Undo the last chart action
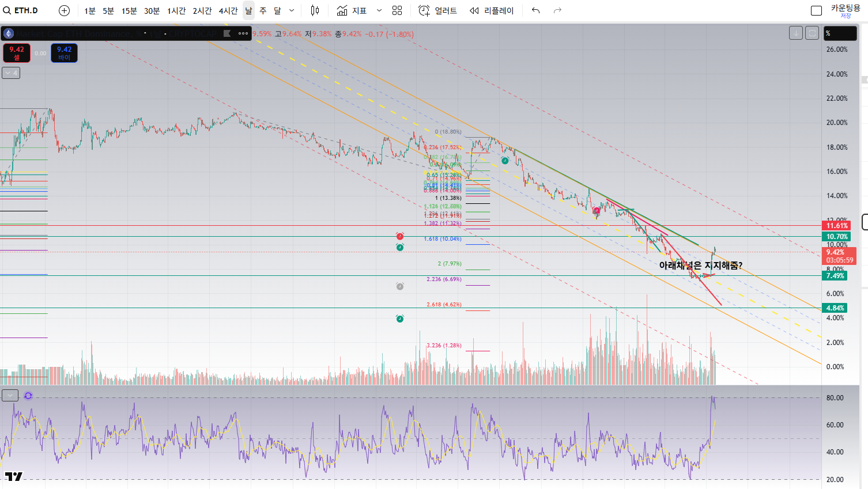This screenshot has width=868, height=489. click(536, 10)
